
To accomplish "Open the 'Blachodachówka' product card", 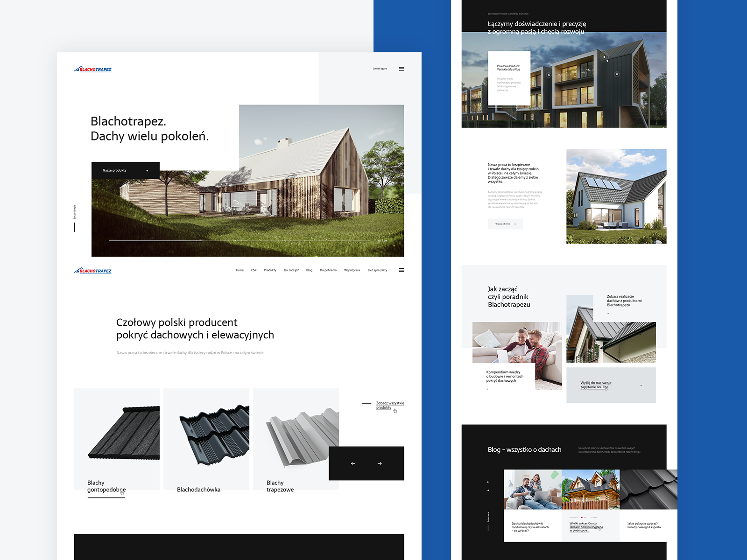I will [206, 439].
